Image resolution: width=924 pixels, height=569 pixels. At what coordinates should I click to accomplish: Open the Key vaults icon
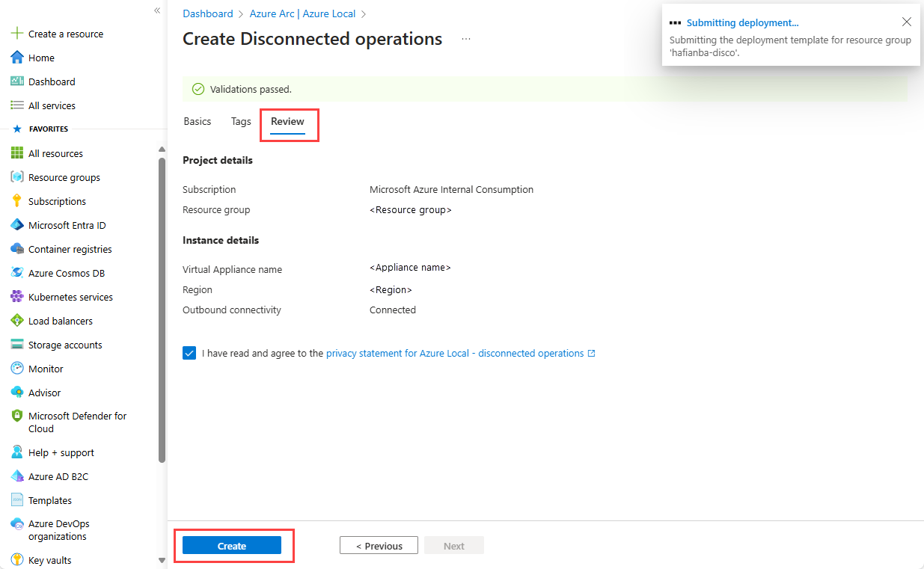coord(17,560)
